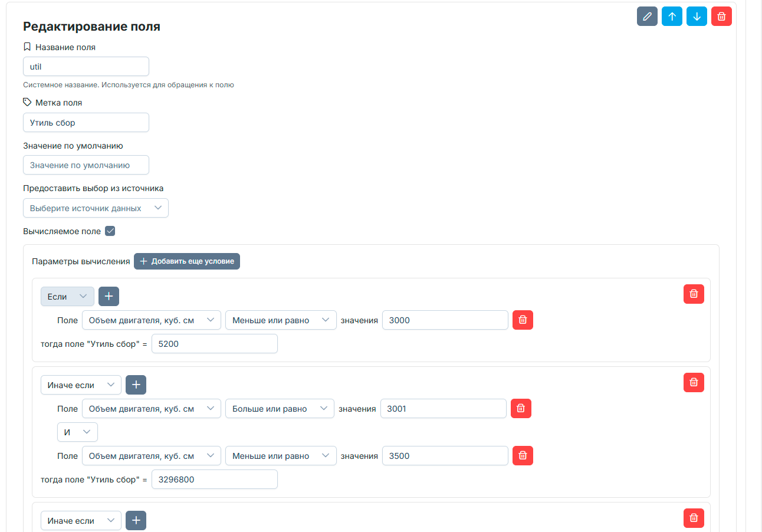Move field up with the up arrow
Image resolution: width=762 pixels, height=532 pixels.
(672, 17)
